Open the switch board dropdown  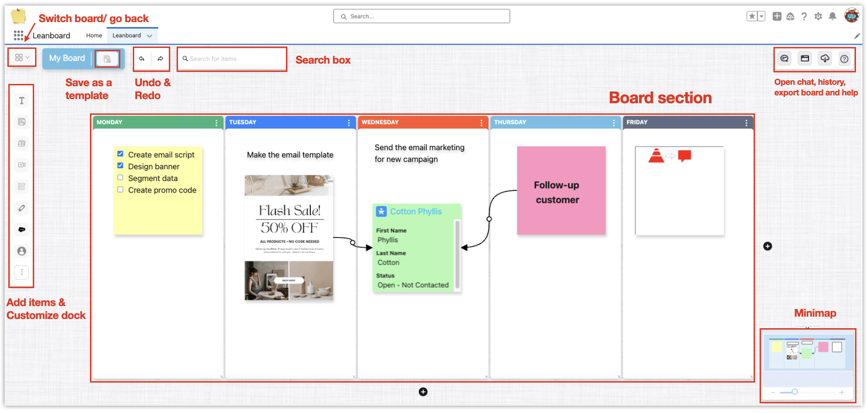click(x=22, y=58)
